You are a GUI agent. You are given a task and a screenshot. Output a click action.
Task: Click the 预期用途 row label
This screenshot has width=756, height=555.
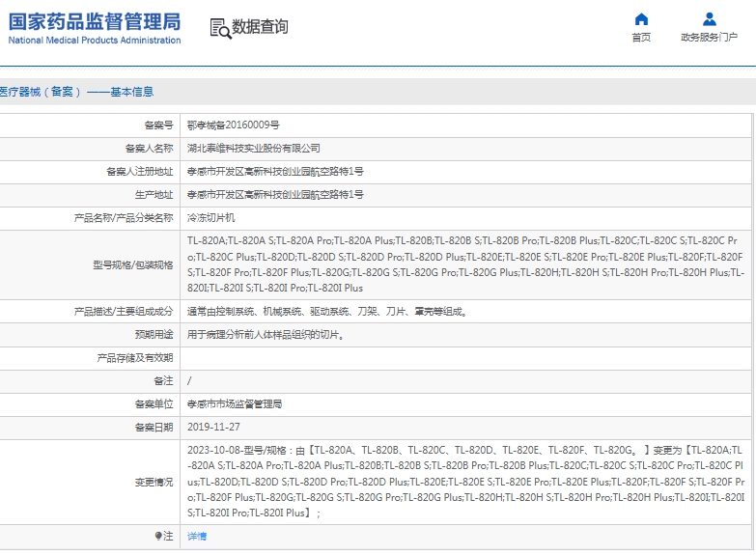(154, 335)
